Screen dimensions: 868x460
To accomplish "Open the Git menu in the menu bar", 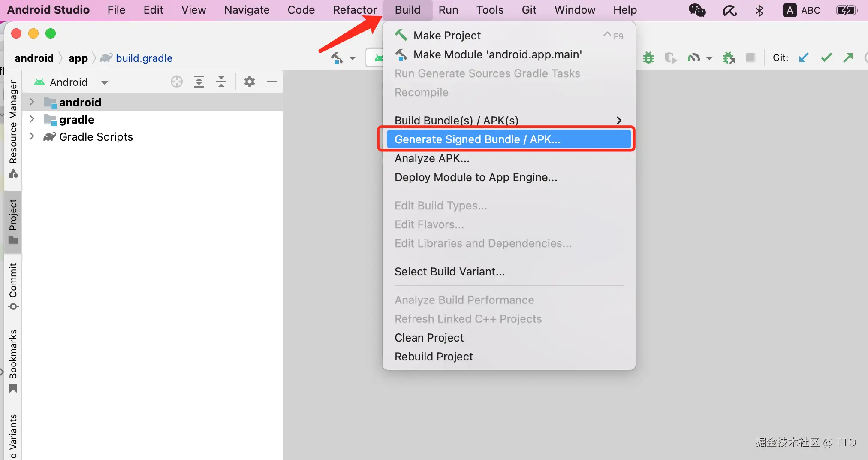I will (x=529, y=10).
